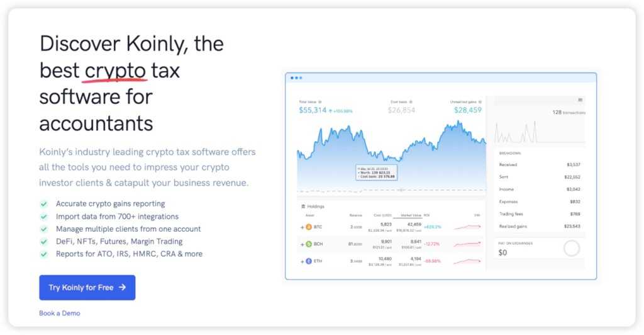Click the BCH coin icon
This screenshot has width=644, height=335.
point(309,244)
